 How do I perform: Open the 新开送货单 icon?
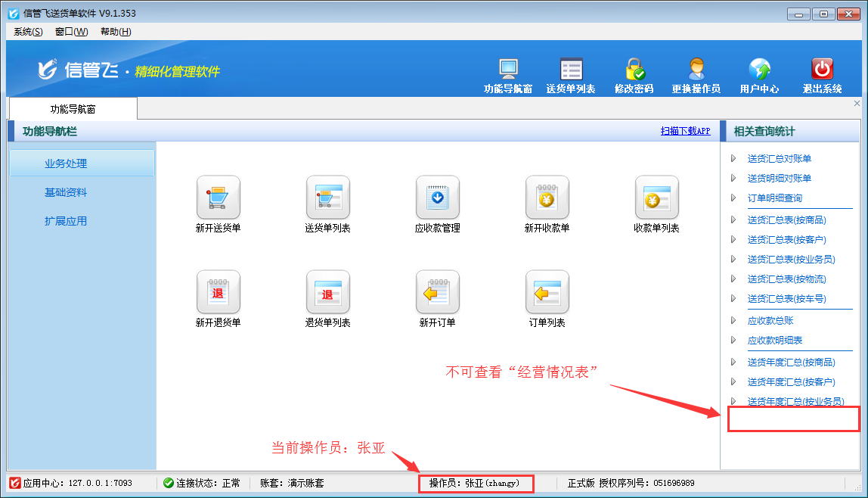(218, 198)
